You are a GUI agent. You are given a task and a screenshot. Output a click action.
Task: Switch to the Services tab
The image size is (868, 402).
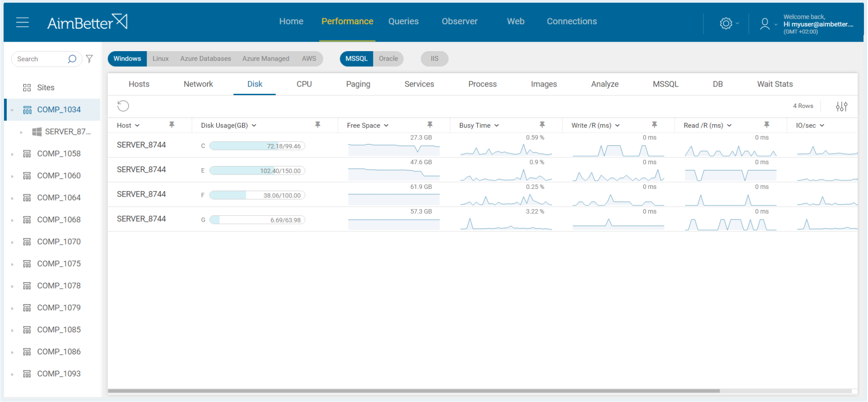tap(419, 84)
